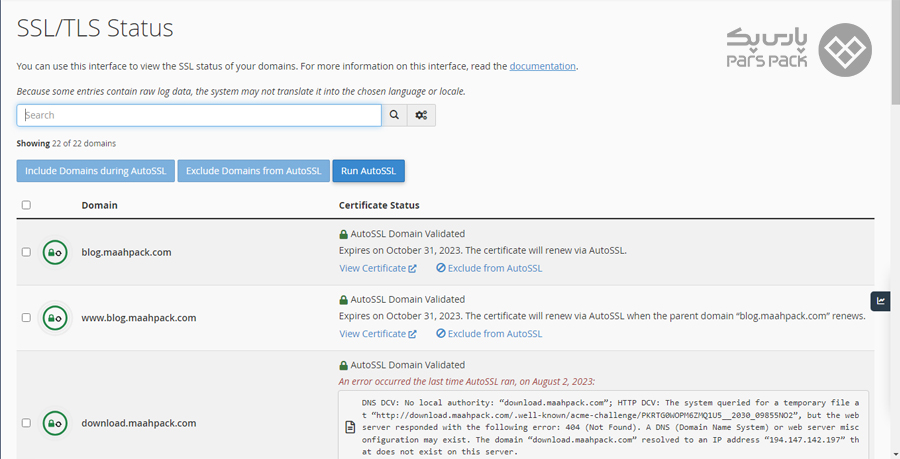Click the AutoSSL error log text box
Viewport: 900px width, 459px height.
click(603, 425)
